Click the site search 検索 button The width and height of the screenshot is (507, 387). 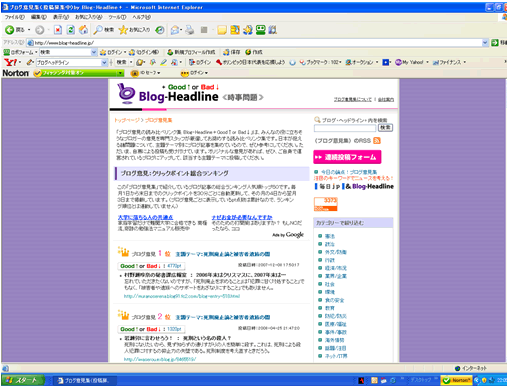385,128
